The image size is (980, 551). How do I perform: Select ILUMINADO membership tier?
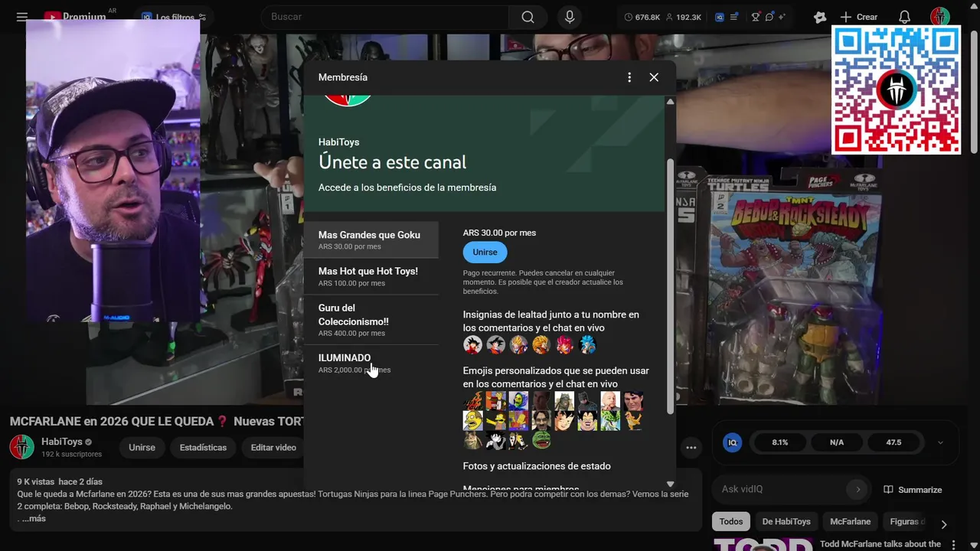pos(371,363)
